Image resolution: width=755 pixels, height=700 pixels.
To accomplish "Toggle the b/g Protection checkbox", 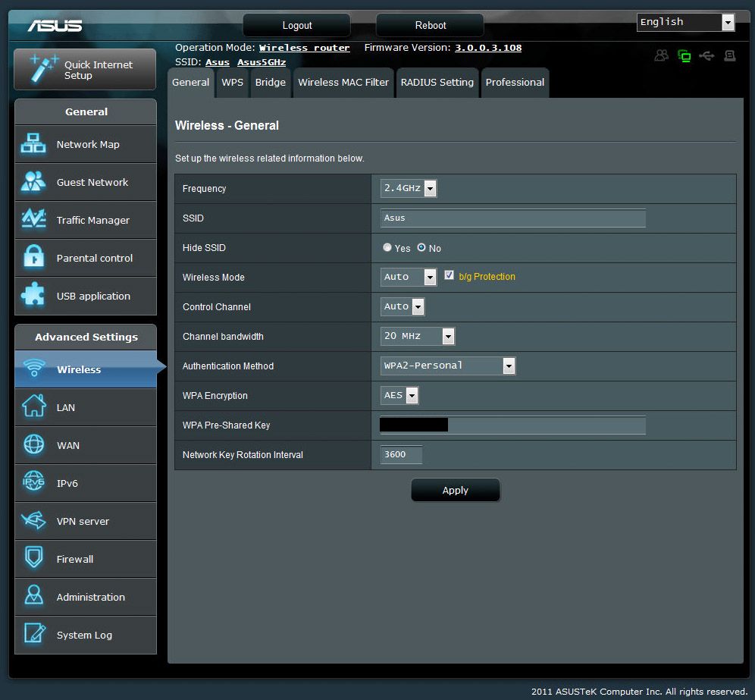I will click(450, 276).
